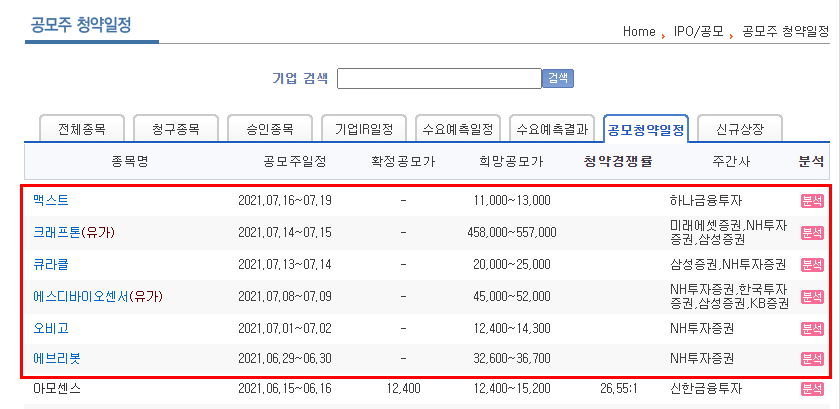Select the 공모청약일정 tab
The height and width of the screenshot is (409, 840).
pos(646,129)
